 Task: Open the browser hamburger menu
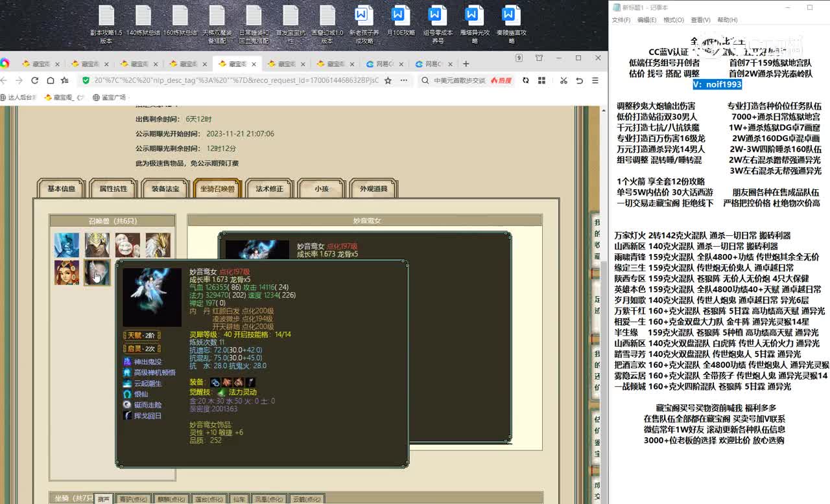coord(595,80)
